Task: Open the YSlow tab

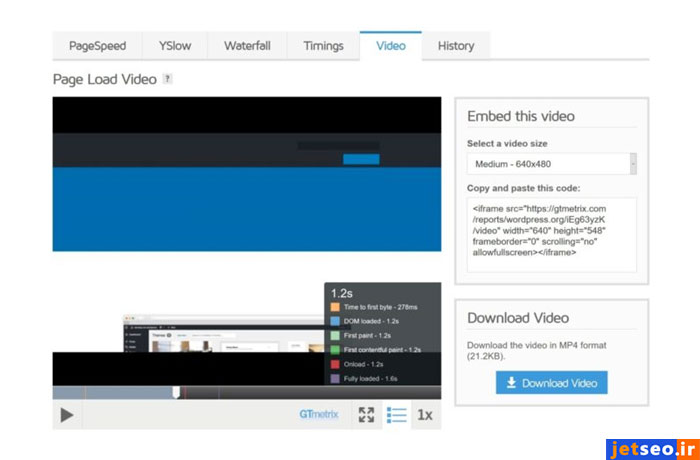Action: (x=174, y=46)
